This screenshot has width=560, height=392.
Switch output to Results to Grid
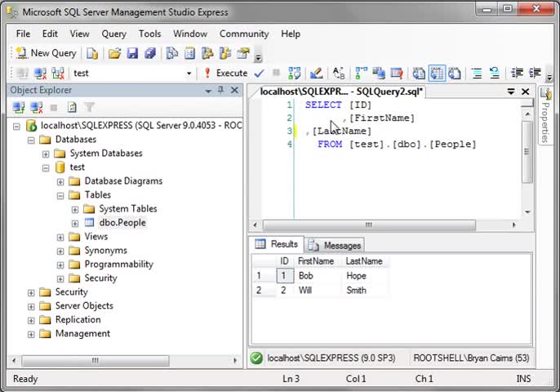coord(437,73)
